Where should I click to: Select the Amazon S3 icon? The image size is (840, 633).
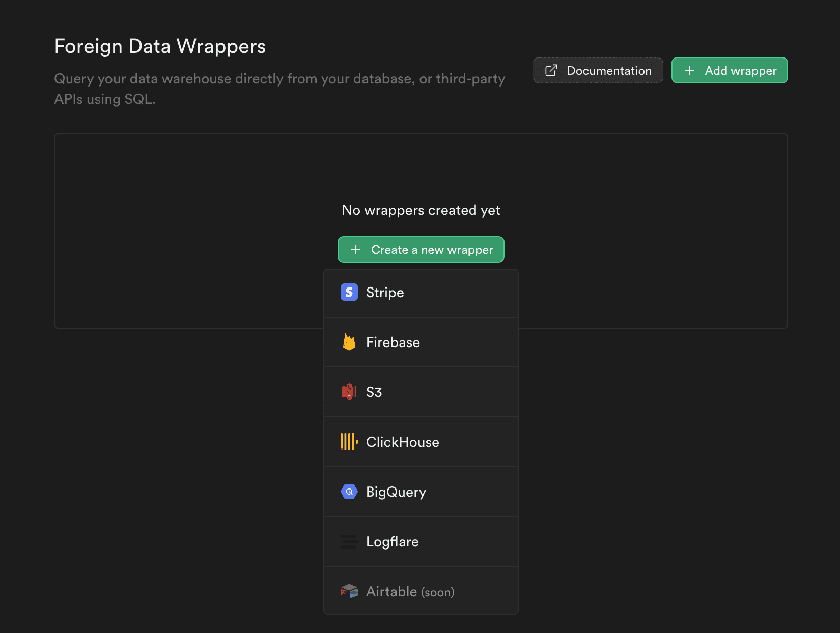[349, 392]
